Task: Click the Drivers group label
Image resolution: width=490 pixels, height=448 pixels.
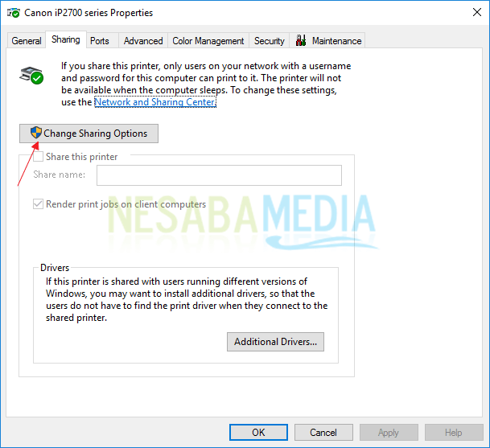Action: point(55,268)
